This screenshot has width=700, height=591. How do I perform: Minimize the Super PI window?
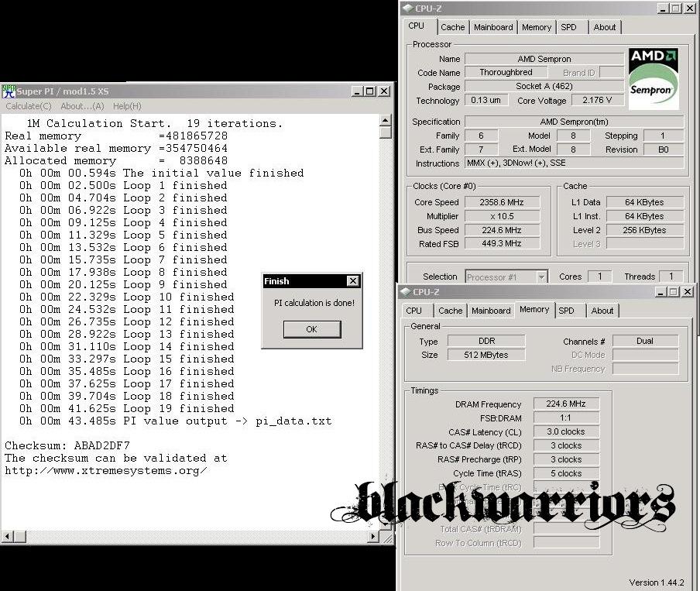click(x=357, y=91)
